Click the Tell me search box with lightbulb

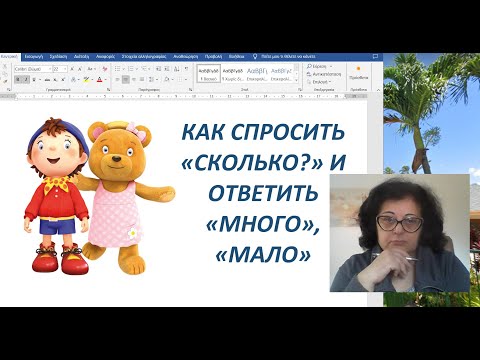(x=284, y=57)
